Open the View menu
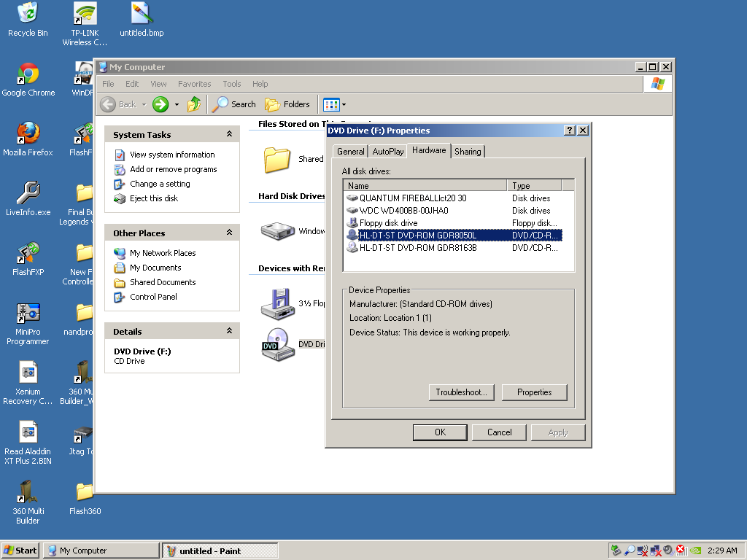Screen dimensions: 747x560 point(158,84)
